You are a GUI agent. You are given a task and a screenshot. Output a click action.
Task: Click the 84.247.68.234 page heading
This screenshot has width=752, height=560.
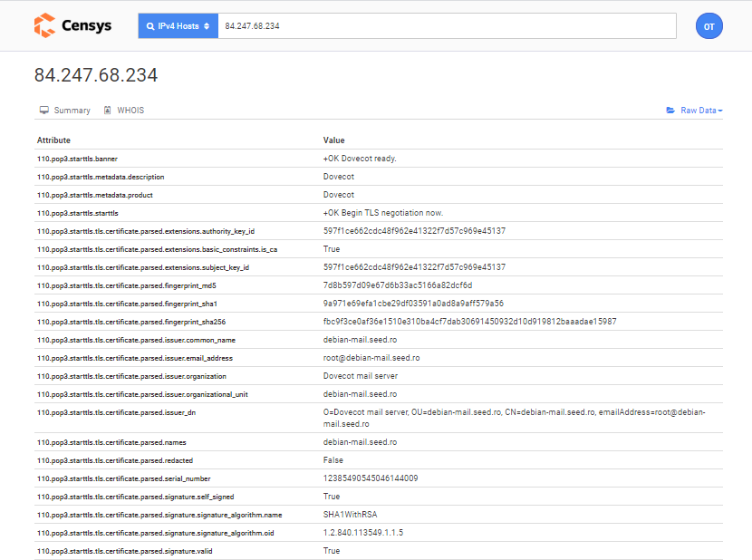96,75
